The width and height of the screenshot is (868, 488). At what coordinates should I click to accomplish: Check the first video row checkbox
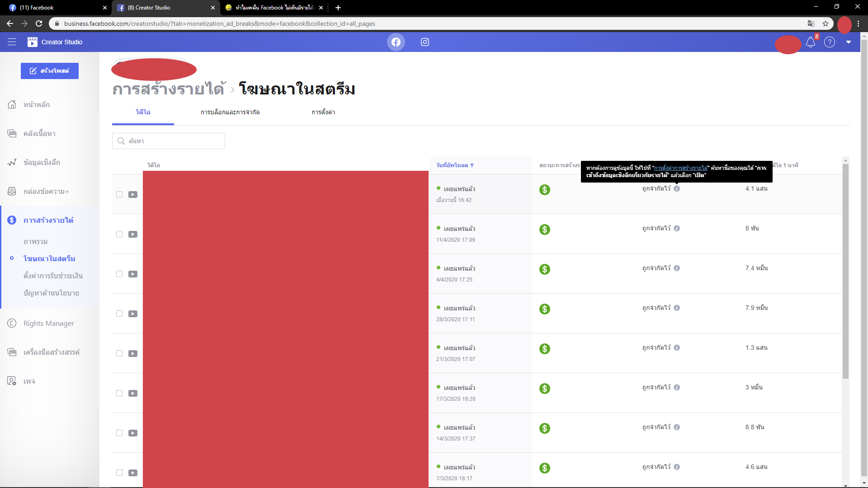point(119,194)
